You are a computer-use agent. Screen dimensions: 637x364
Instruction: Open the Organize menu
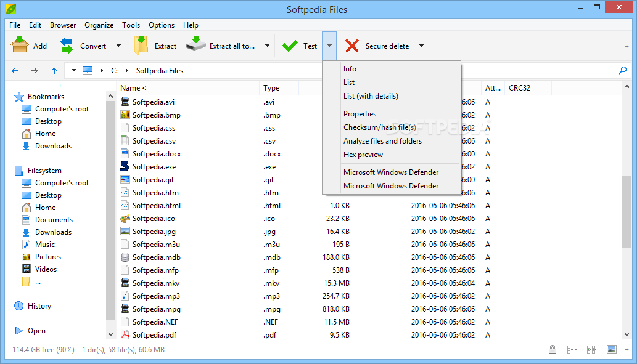(x=99, y=25)
